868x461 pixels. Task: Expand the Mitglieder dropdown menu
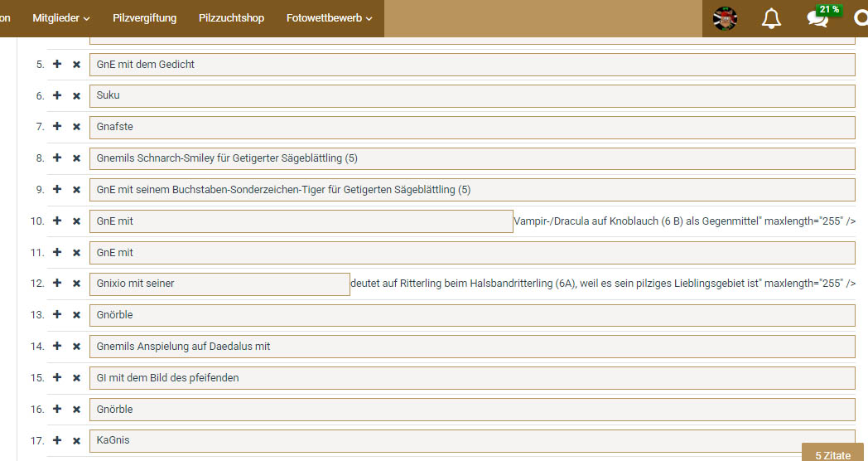click(61, 18)
